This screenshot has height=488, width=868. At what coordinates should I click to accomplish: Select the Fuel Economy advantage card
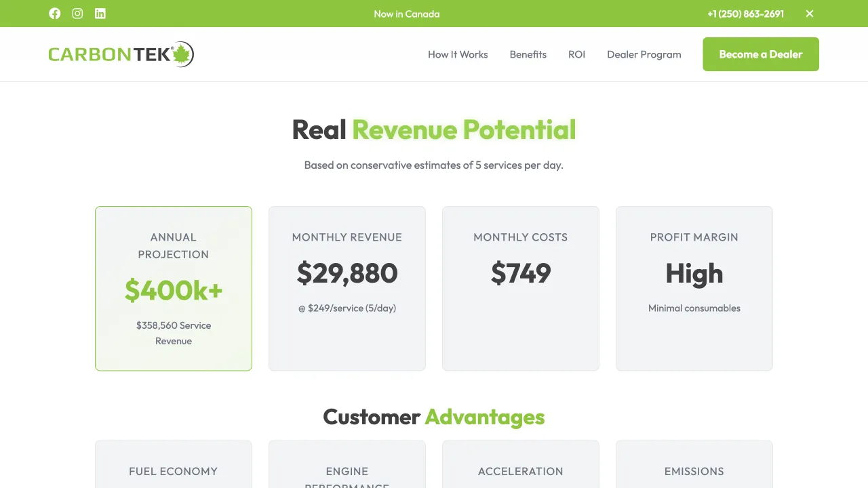click(173, 468)
